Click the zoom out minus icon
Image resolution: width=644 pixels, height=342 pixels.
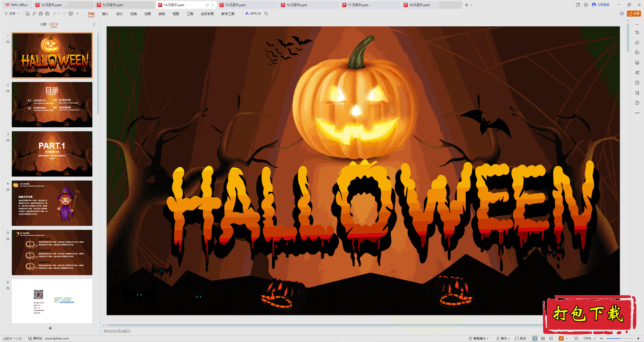tap(601, 338)
